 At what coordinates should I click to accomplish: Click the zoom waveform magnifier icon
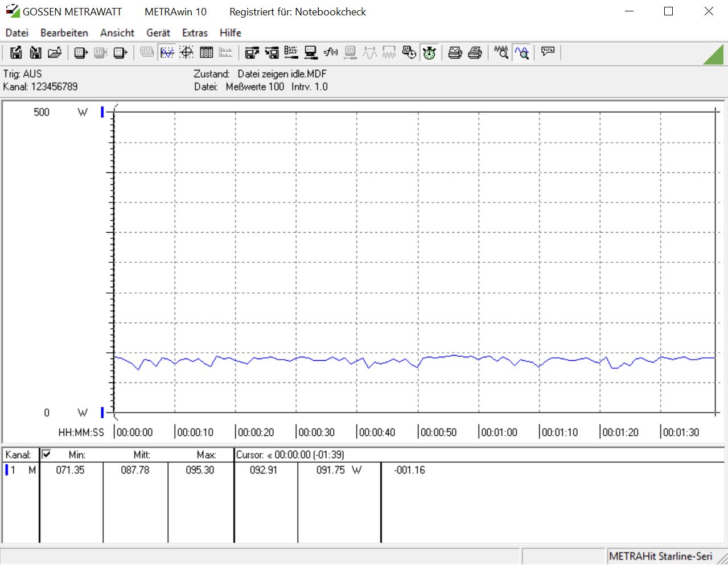coord(501,53)
